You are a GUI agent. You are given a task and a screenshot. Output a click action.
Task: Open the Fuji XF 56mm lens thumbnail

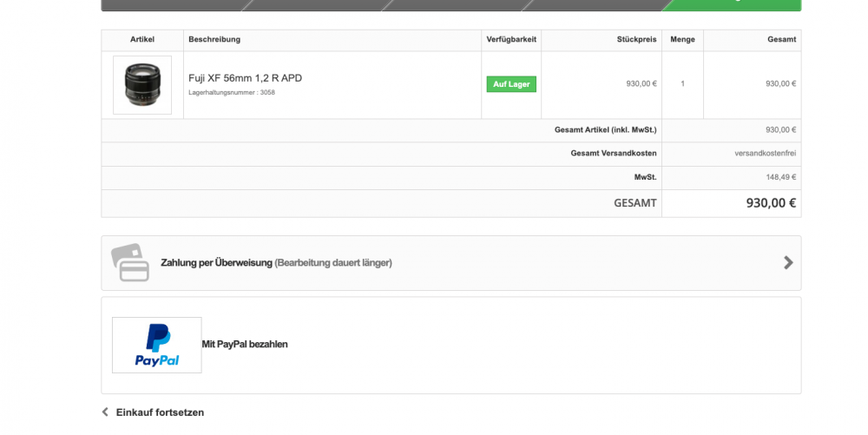(x=142, y=85)
